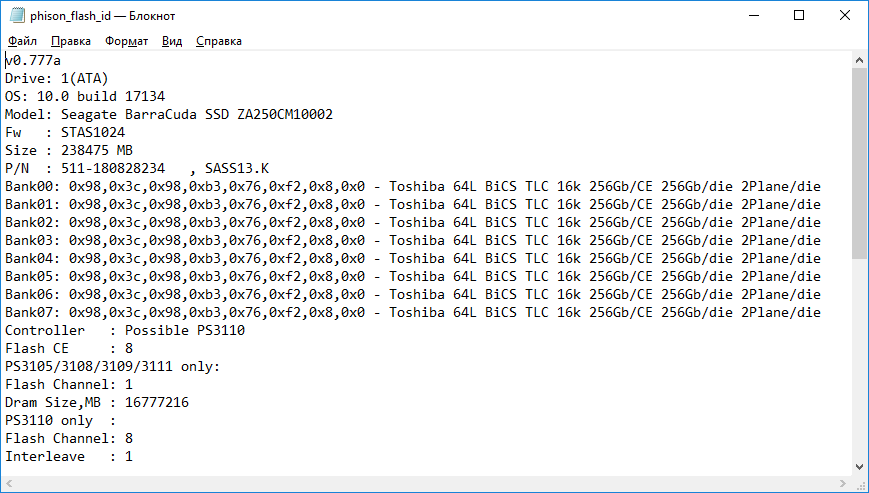Viewport: 869px width, 493px height.
Task: Click the horizontal scrollbar right arrow
Action: (x=843, y=484)
